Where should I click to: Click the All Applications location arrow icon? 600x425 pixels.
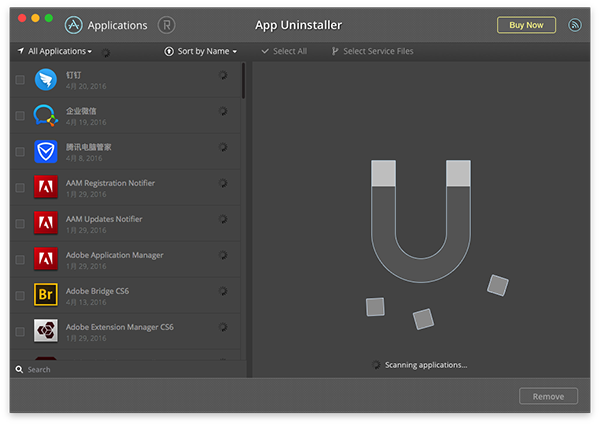21,50
